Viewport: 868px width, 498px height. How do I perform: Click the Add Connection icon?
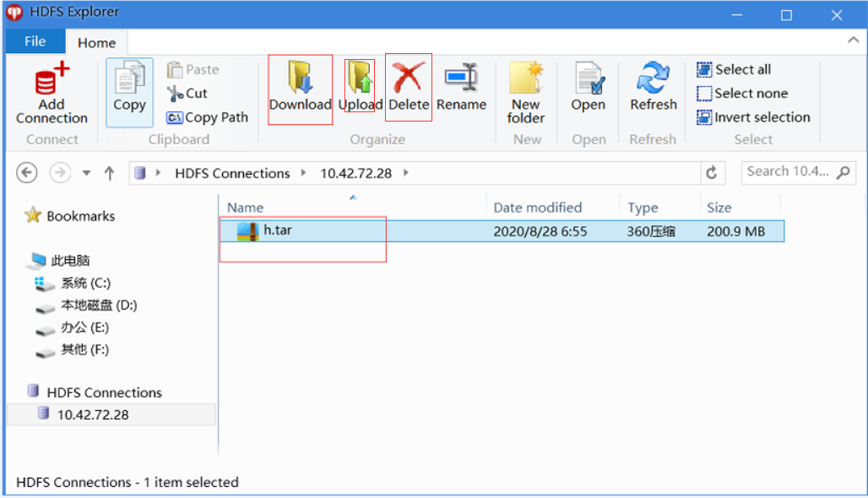click(50, 89)
